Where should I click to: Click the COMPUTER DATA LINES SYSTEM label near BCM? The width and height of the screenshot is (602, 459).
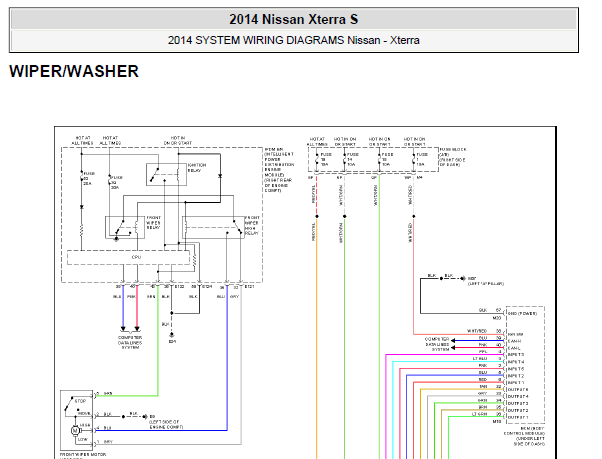click(x=437, y=344)
